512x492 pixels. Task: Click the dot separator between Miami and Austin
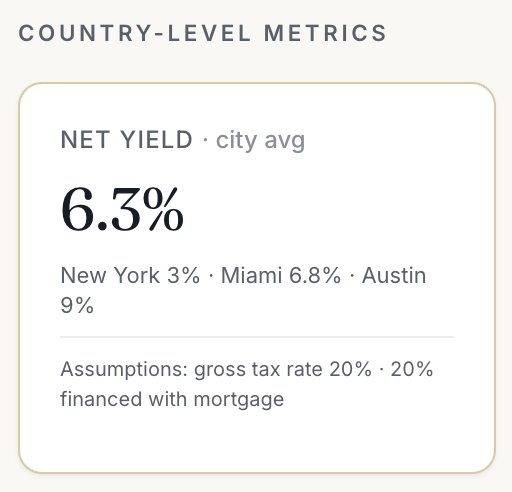coord(352,276)
